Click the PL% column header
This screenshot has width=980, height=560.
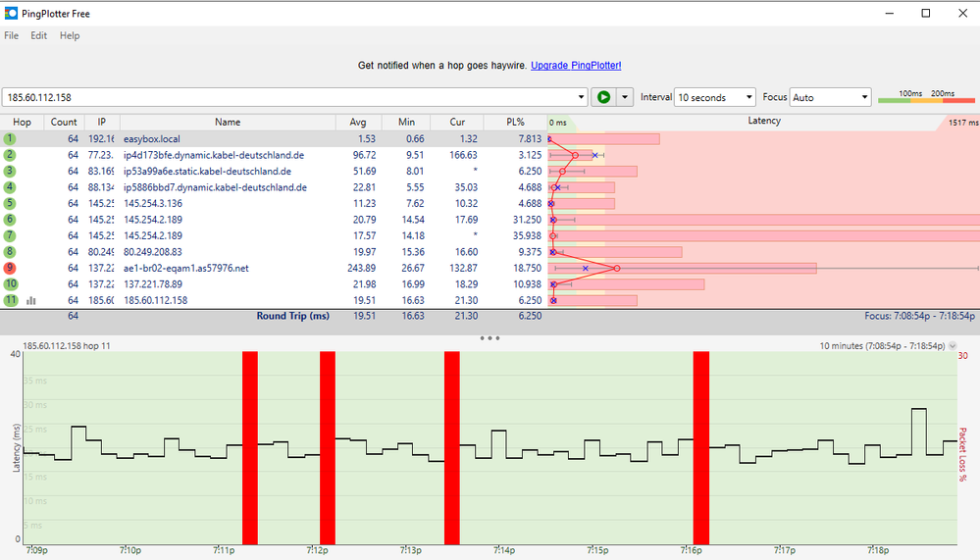516,122
